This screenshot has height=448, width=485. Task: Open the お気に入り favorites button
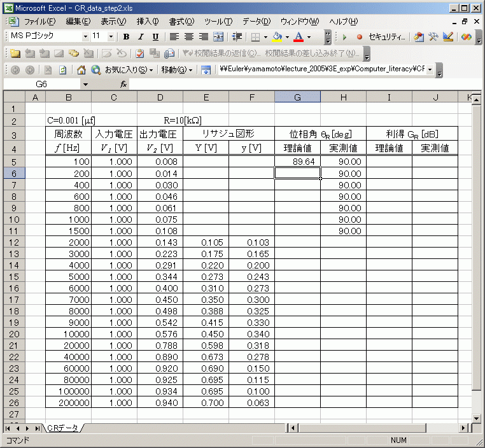coord(129,69)
